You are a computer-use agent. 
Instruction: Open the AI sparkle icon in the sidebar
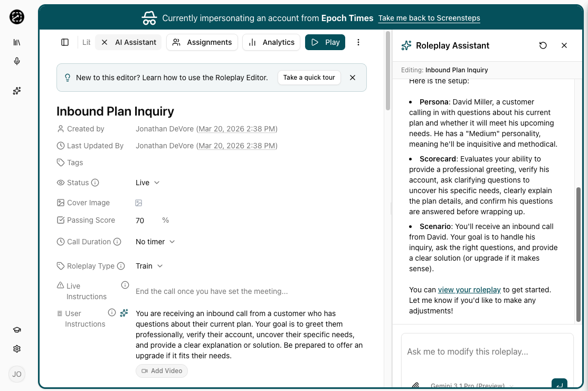coord(16,91)
